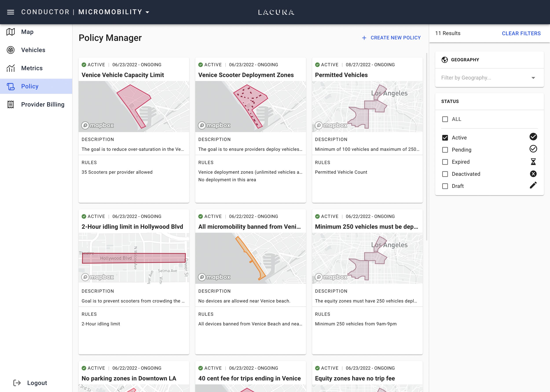Screen dimensions: 550x392
Task: Open the Vehicles section
Action: [36, 50]
